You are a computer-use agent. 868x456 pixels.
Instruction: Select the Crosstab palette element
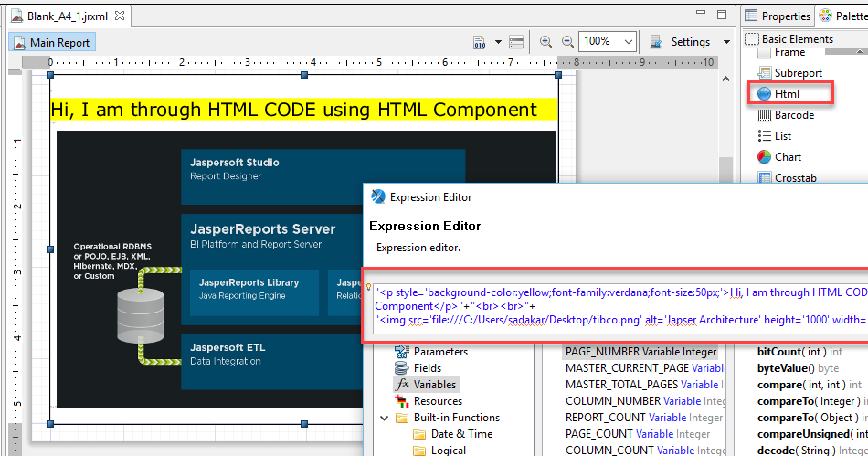(788, 177)
